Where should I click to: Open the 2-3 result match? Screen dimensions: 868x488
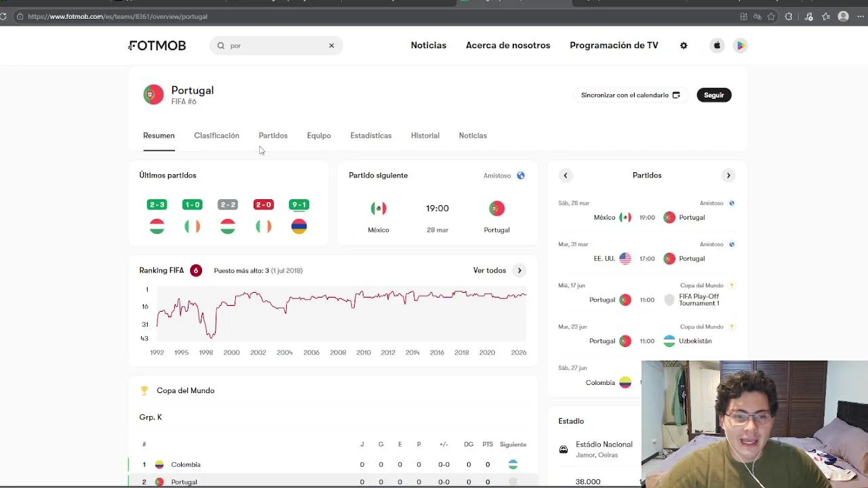(157, 205)
